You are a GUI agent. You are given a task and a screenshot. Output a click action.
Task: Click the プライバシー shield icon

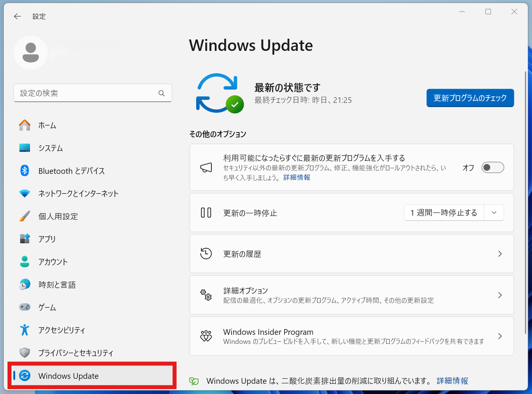coord(25,353)
